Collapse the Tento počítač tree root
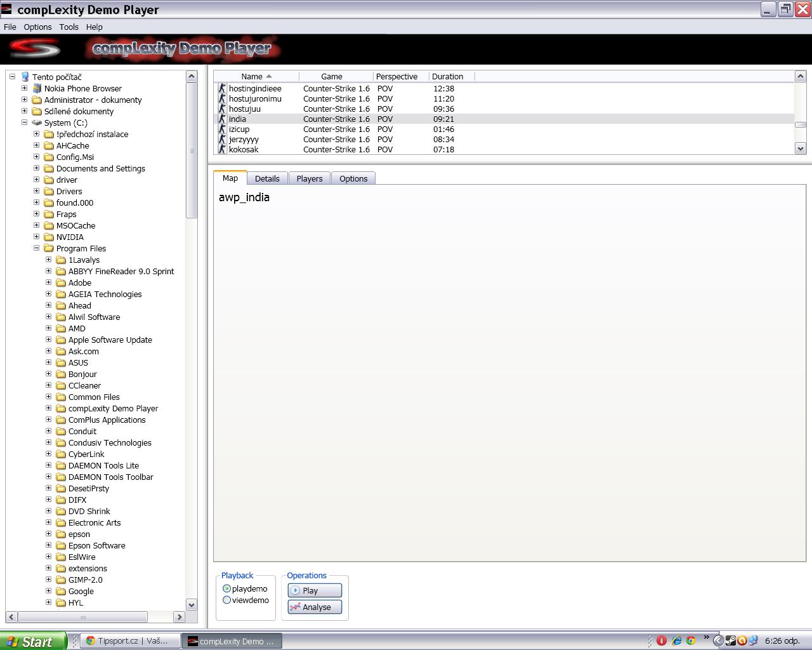This screenshot has width=812, height=650. point(12,77)
